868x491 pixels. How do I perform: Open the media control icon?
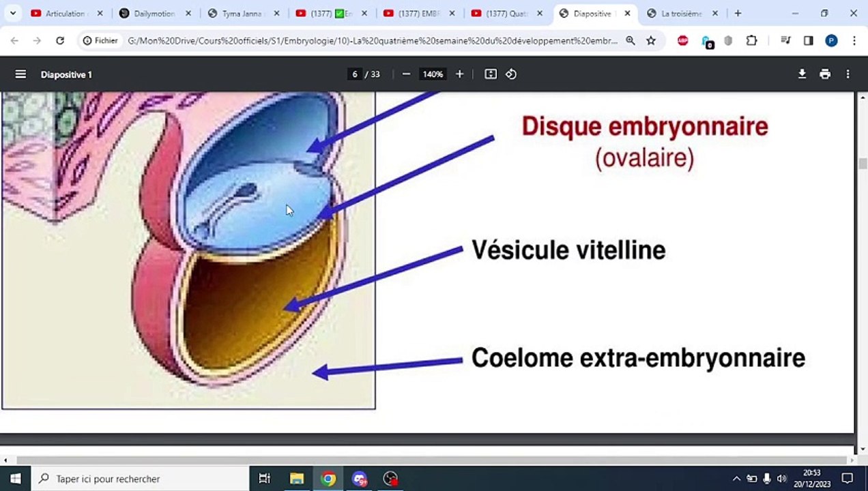coord(785,41)
